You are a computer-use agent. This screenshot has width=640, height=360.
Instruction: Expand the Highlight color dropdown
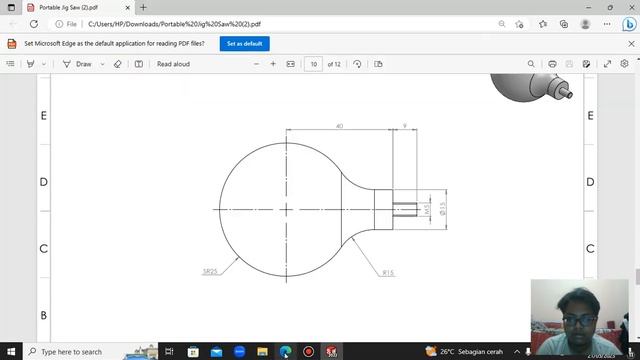(44, 64)
